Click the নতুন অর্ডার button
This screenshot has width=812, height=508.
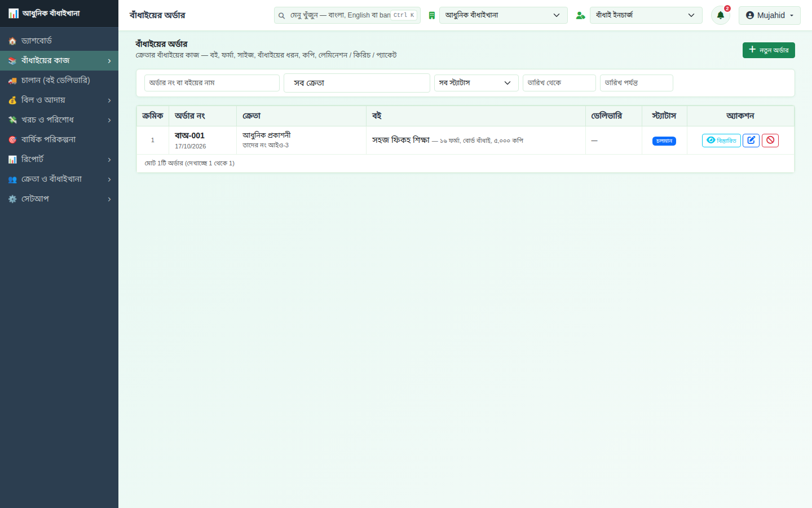(769, 50)
